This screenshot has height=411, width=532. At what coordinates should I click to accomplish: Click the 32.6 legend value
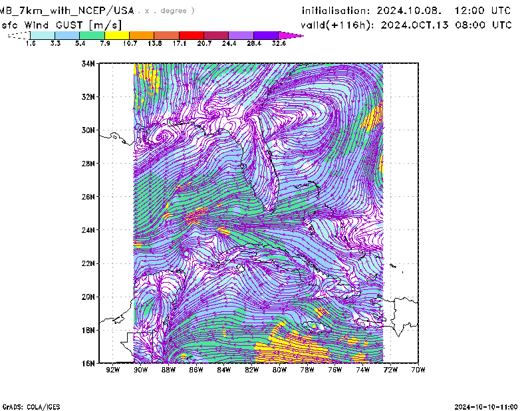pos(279,43)
